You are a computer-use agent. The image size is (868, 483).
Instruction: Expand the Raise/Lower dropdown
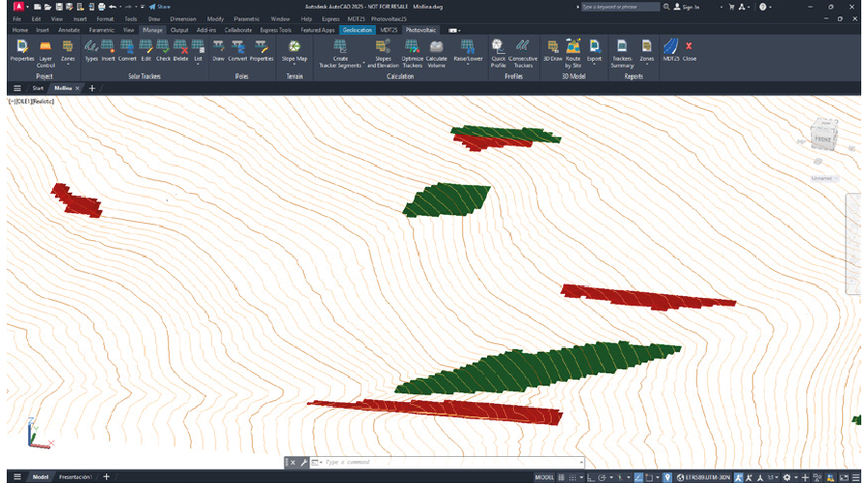[468, 64]
